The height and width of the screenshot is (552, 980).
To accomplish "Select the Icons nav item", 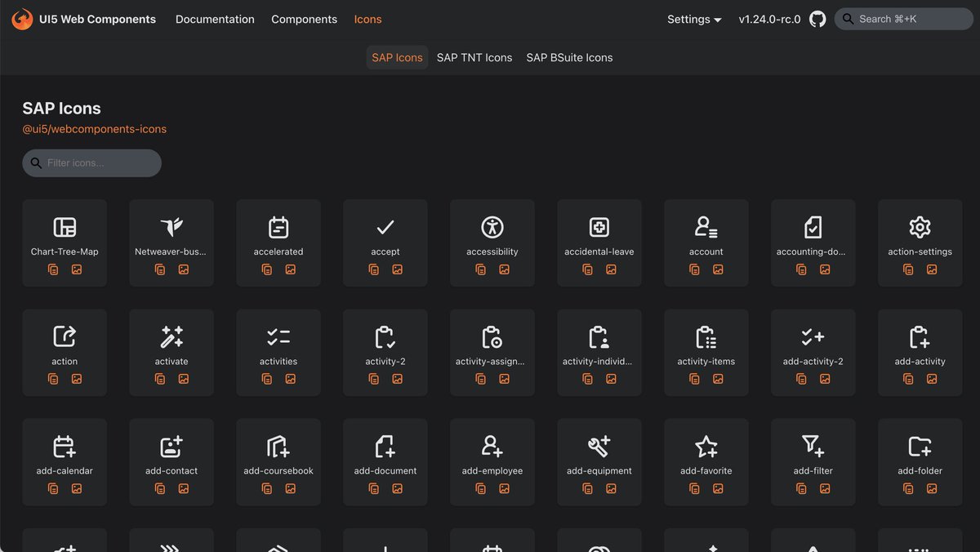I will click(367, 19).
